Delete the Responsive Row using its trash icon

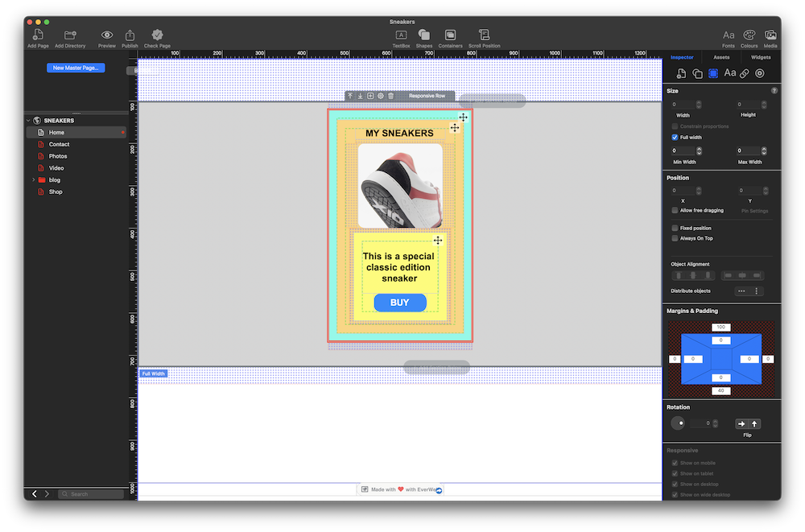coord(391,95)
